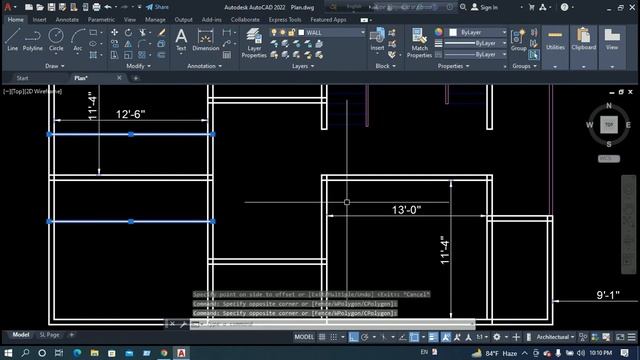Select the Arc tool

click(x=78, y=40)
